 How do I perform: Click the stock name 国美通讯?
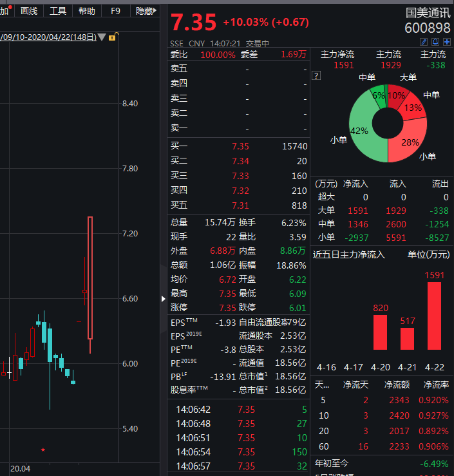tap(428, 13)
